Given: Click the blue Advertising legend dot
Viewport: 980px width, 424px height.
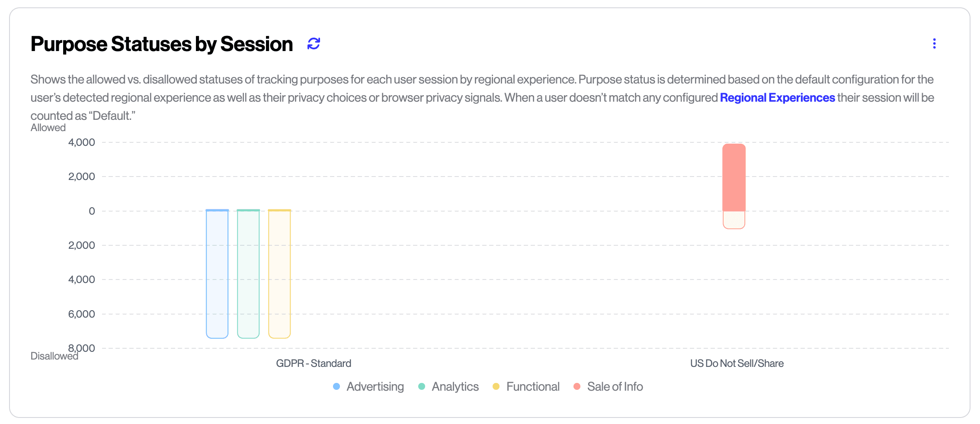Looking at the screenshot, I should pos(336,386).
